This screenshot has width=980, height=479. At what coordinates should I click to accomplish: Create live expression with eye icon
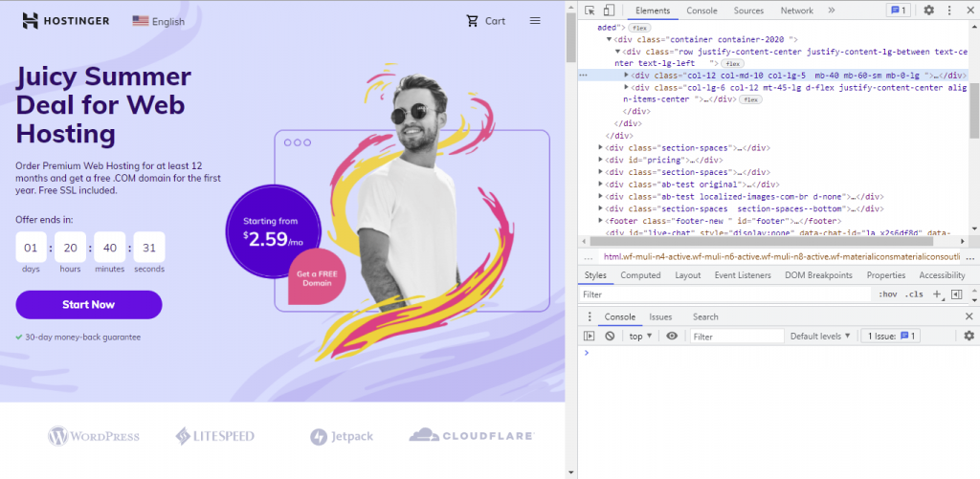pyautogui.click(x=672, y=336)
